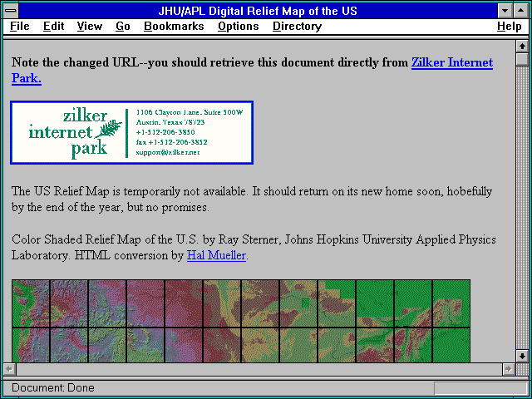The height and width of the screenshot is (399, 532).
Task: Follow the Hal Mueller link
Action: click(x=216, y=255)
